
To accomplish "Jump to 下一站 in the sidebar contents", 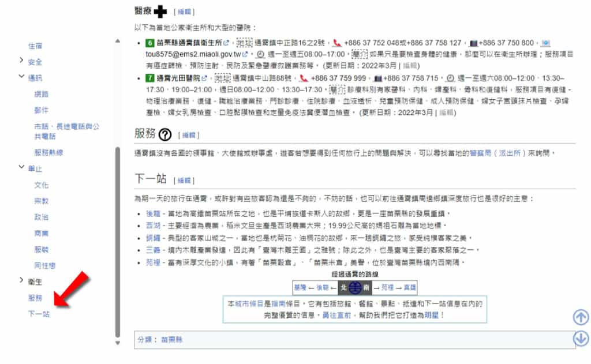I will 39,314.
